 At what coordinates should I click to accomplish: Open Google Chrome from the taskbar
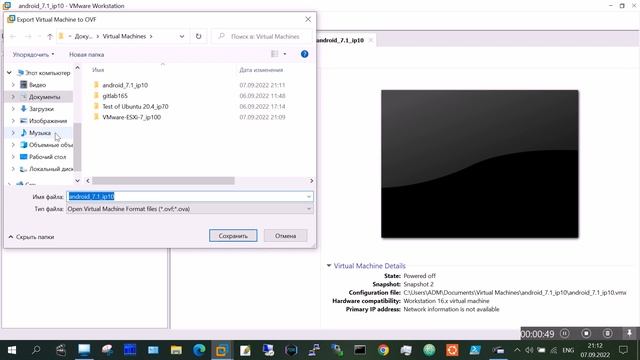click(383, 350)
